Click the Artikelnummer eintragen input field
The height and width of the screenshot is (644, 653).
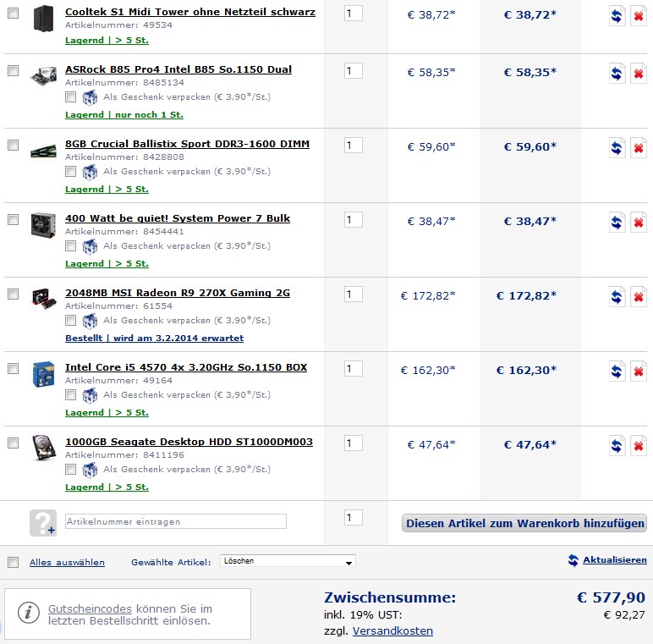tap(176, 521)
